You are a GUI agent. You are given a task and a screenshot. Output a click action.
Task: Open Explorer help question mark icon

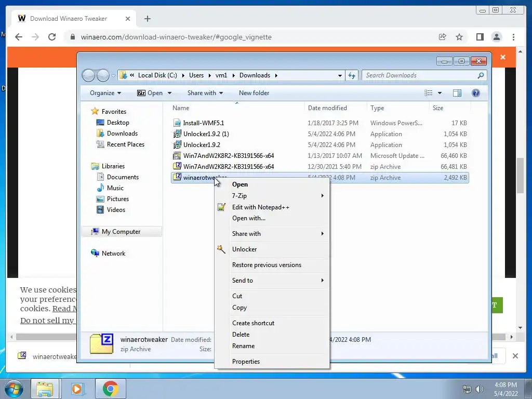[x=476, y=93]
